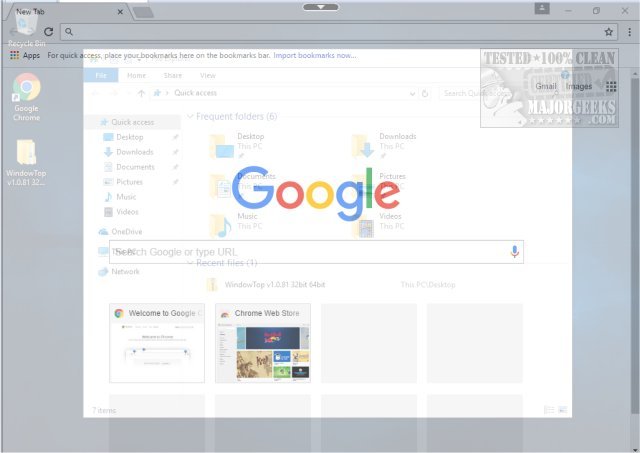Viewport: 640px width, 453px height.
Task: Open the Share ribbon tab in Explorer
Action: click(x=173, y=76)
